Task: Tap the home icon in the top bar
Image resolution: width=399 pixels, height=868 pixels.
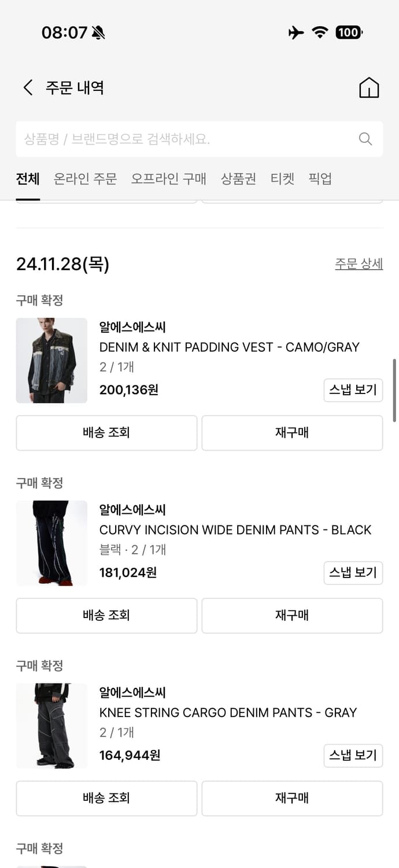Action: point(368,87)
